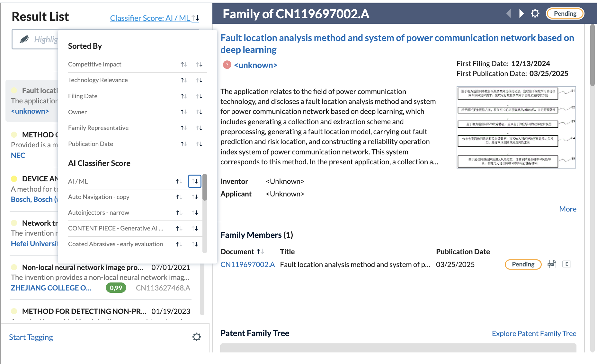
Task: Toggle Document column sort in Family Members
Action: [261, 252]
